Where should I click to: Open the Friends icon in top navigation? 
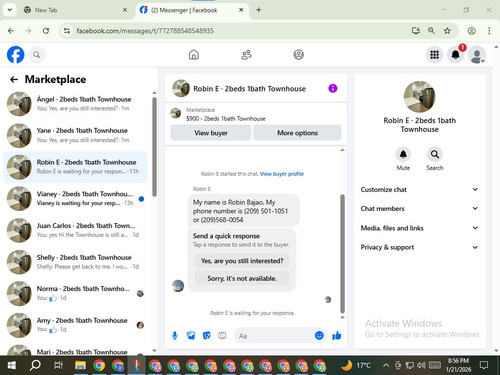point(246,55)
